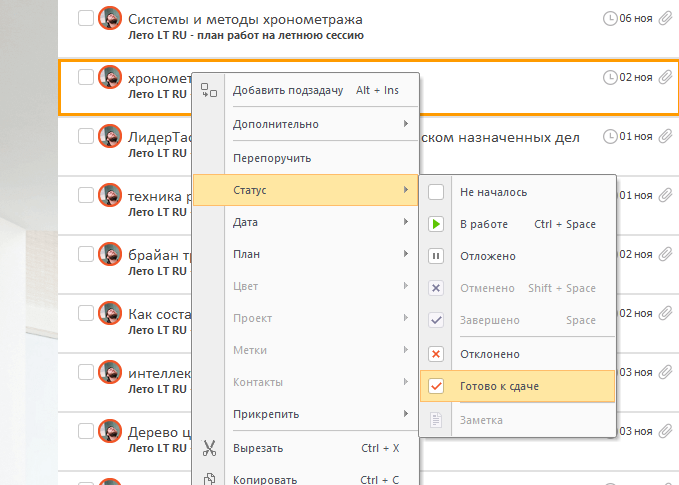Click the scissors Cut icon

209,448
